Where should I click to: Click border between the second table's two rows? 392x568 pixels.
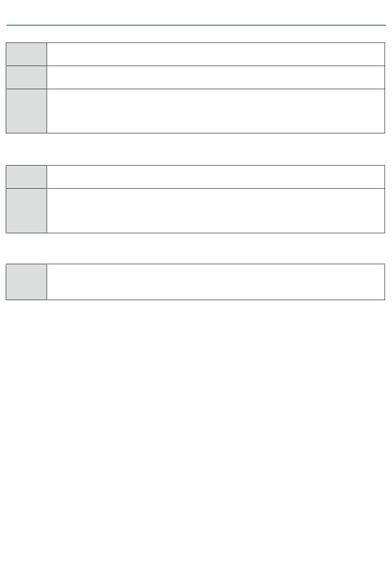[215, 188]
